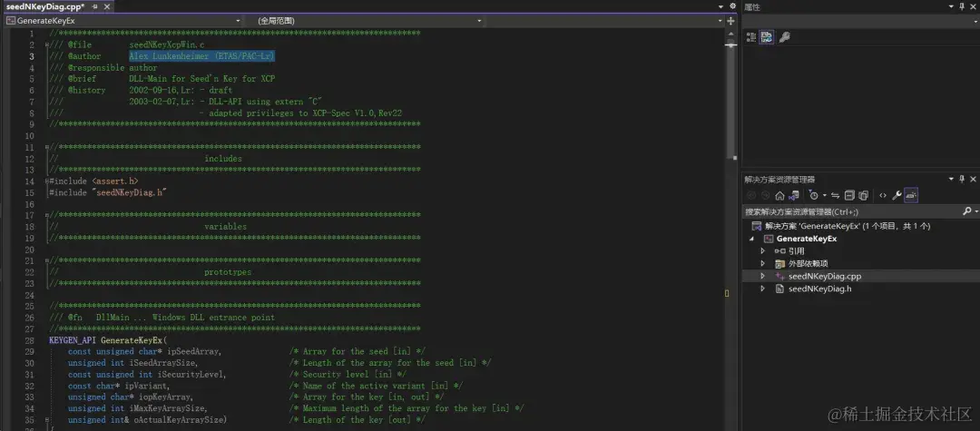
Task: Click the Forward arrow in Solution Explorer toolbar
Action: tap(766, 195)
